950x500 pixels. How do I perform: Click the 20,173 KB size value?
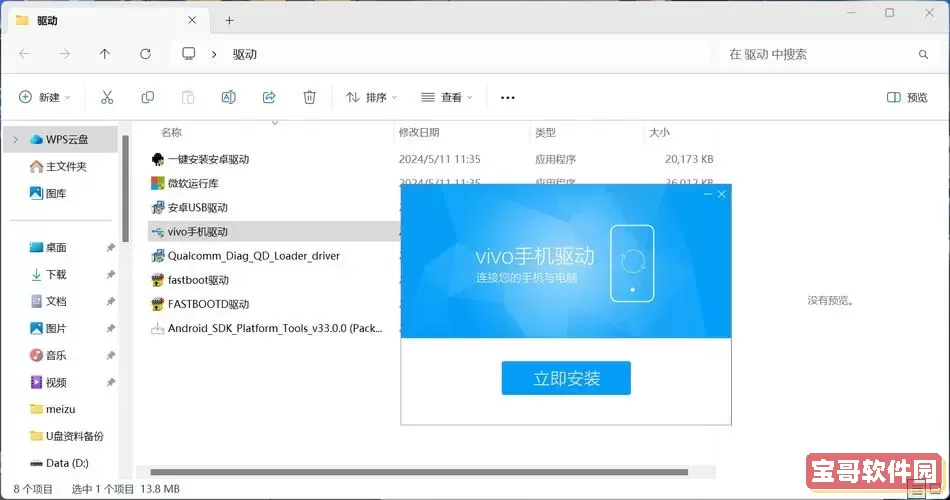(689, 159)
